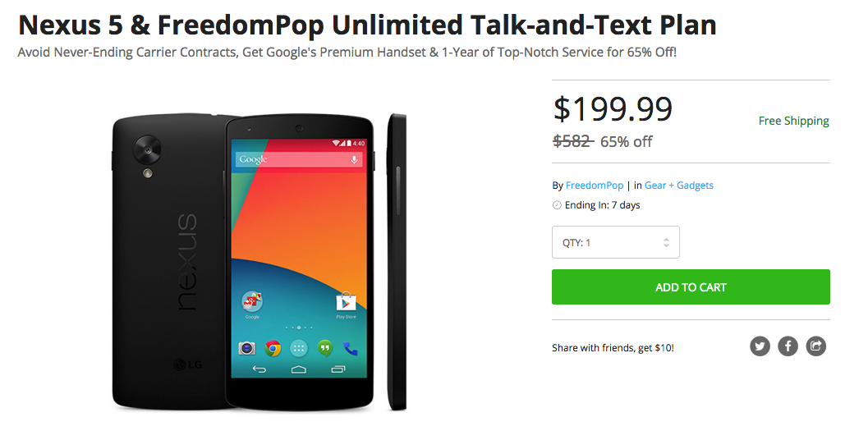868x440 pixels.
Task: Click the Play Store icon on the phone
Action: tap(346, 301)
